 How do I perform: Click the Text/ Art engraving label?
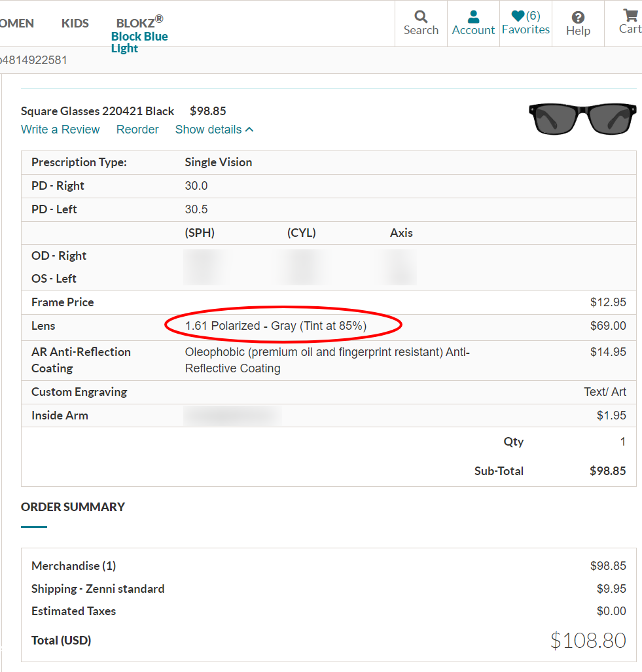[605, 392]
